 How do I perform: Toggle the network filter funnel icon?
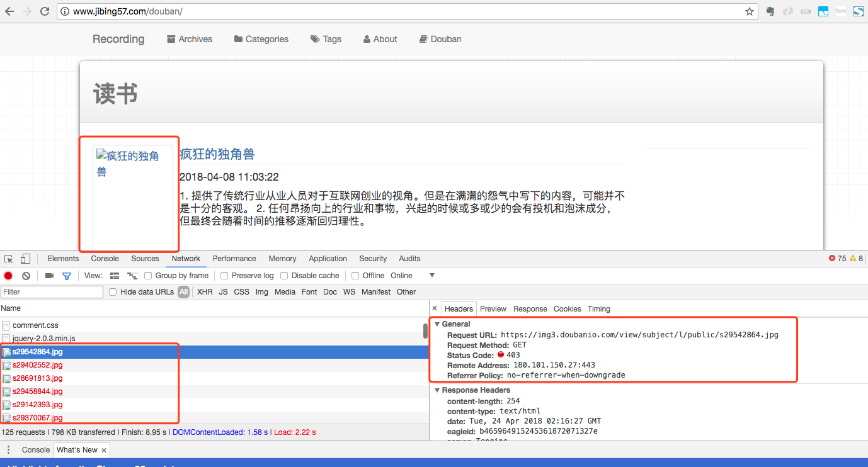click(67, 276)
